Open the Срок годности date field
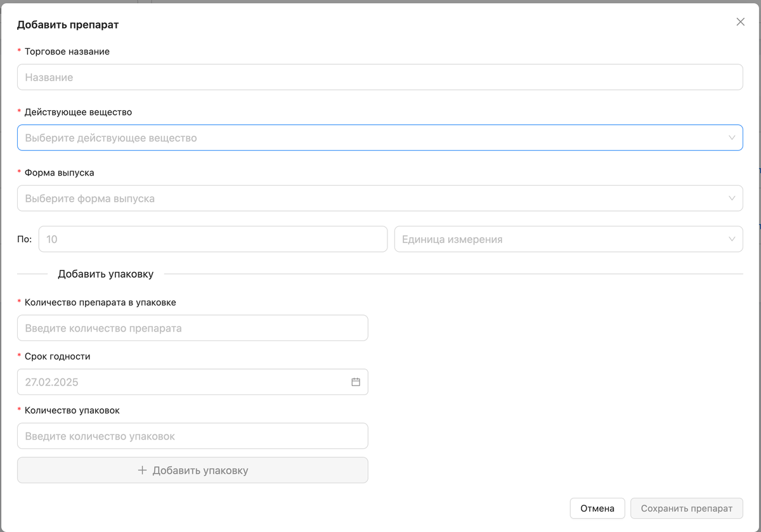The height and width of the screenshot is (532, 761). (x=184, y=382)
